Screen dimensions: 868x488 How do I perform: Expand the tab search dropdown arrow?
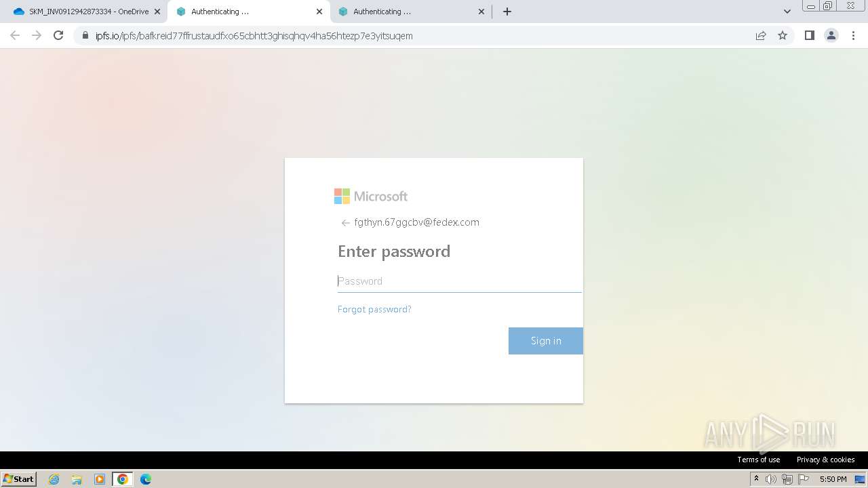pos(787,12)
